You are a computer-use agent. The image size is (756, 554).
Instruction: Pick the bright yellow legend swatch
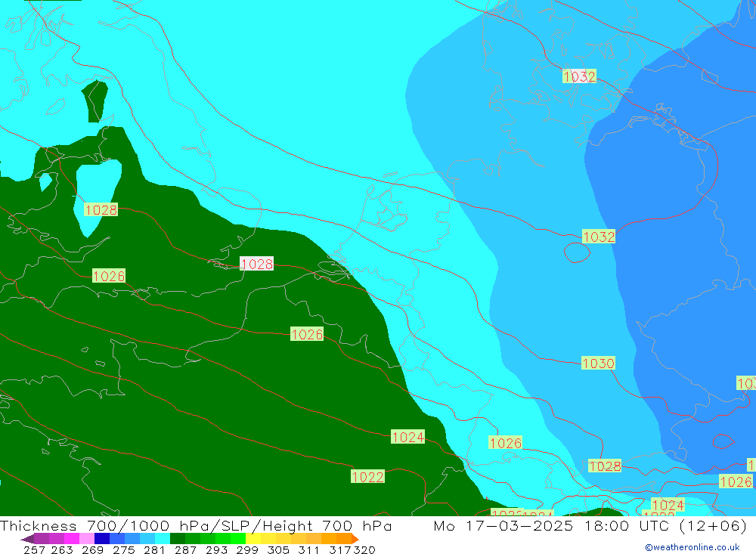click(x=253, y=539)
